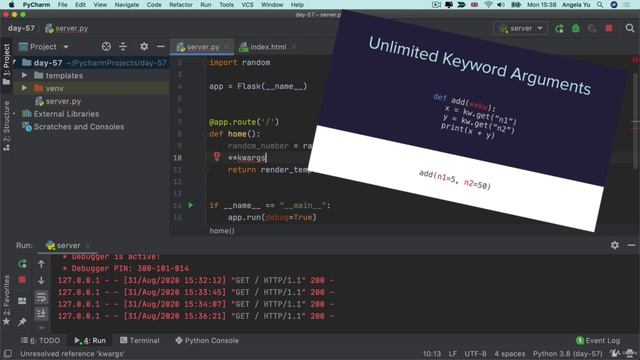
Task: Place cursor in the **kwargs line
Action: 247,158
